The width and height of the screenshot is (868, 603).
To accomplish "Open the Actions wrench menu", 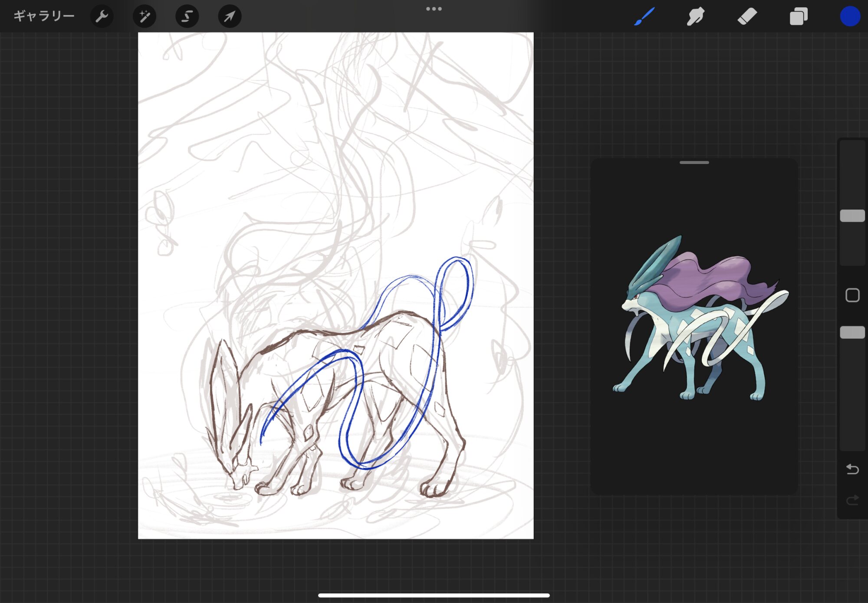I will [x=102, y=16].
